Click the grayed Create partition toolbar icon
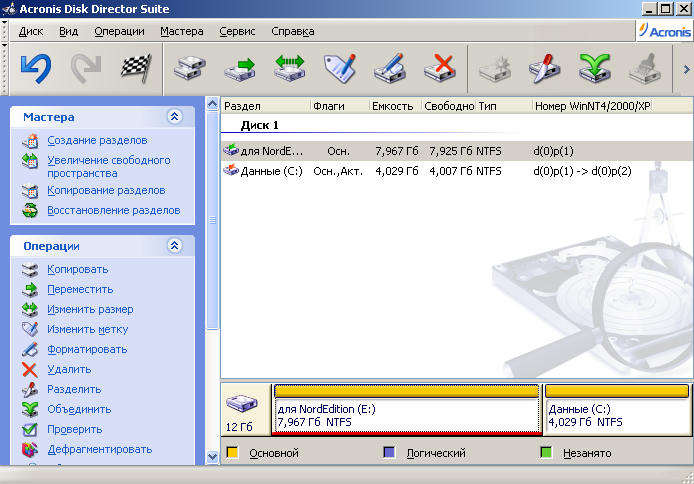694x484 pixels. coord(495,69)
